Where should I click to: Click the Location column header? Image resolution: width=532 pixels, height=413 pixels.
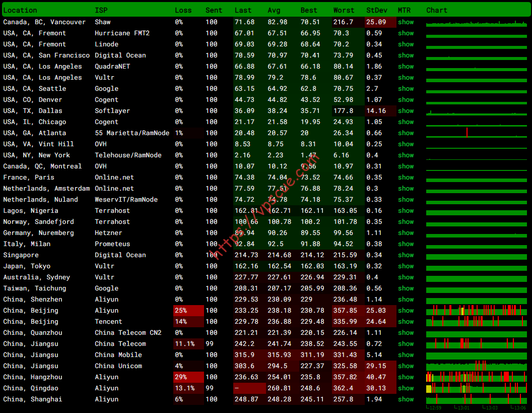(x=20, y=10)
